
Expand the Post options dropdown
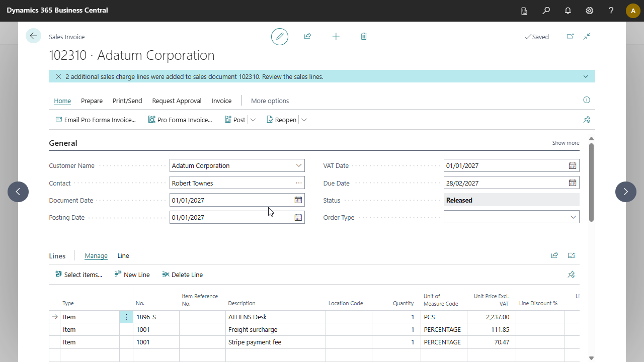click(253, 120)
